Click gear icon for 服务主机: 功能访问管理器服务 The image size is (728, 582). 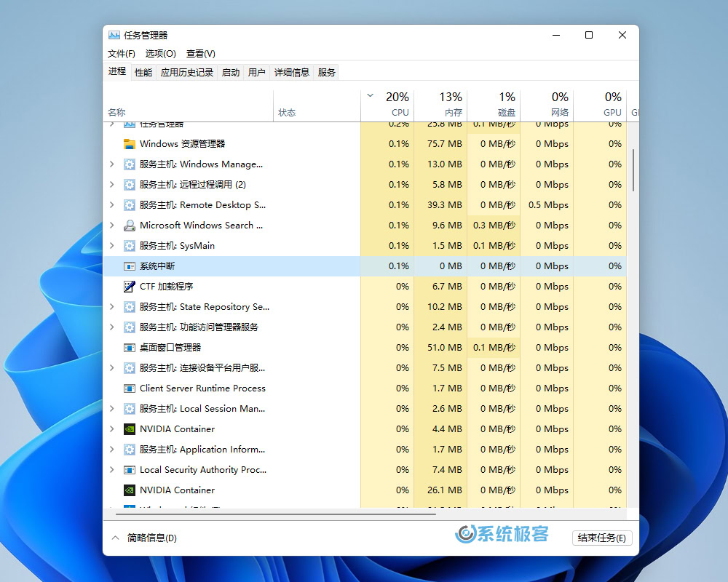pyautogui.click(x=130, y=327)
